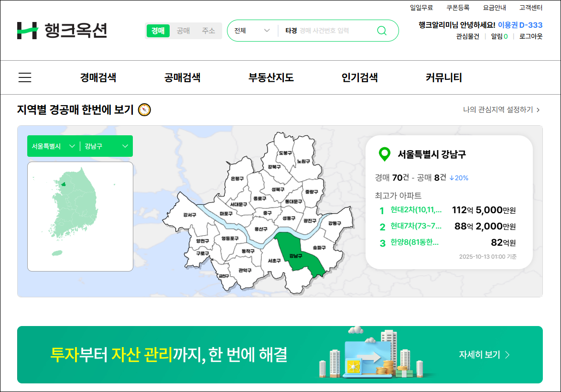Open the 강남구 district dropdown
Screen dimensions: 561x392
(106, 146)
